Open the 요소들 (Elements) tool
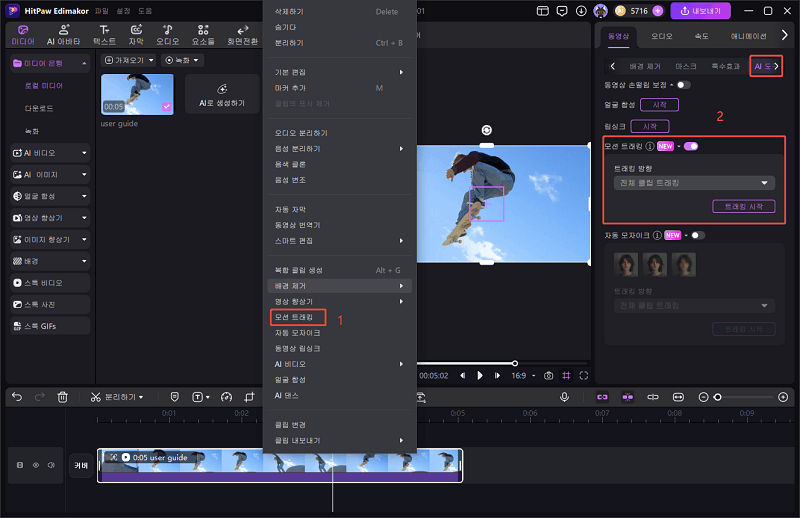This screenshot has width=800, height=518. pyautogui.click(x=203, y=35)
